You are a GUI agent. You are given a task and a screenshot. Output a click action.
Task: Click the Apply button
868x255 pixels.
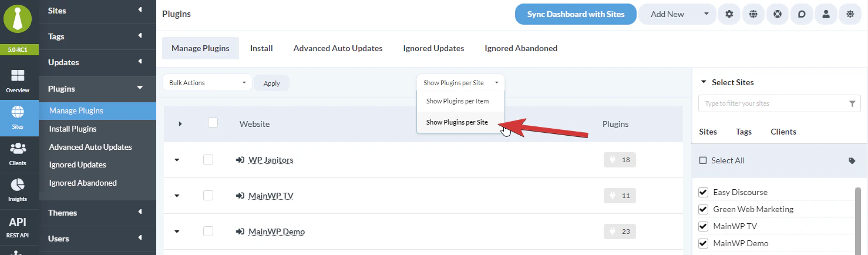tap(271, 83)
